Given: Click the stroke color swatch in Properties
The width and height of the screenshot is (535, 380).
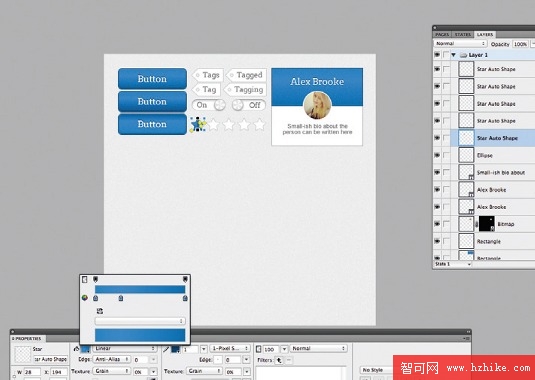Looking at the screenshot, I should (175, 349).
